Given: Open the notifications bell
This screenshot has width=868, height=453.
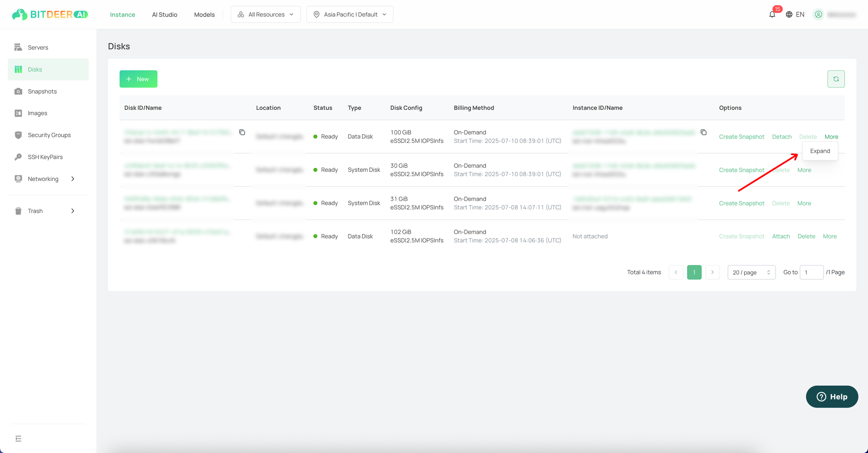Looking at the screenshot, I should [x=772, y=14].
